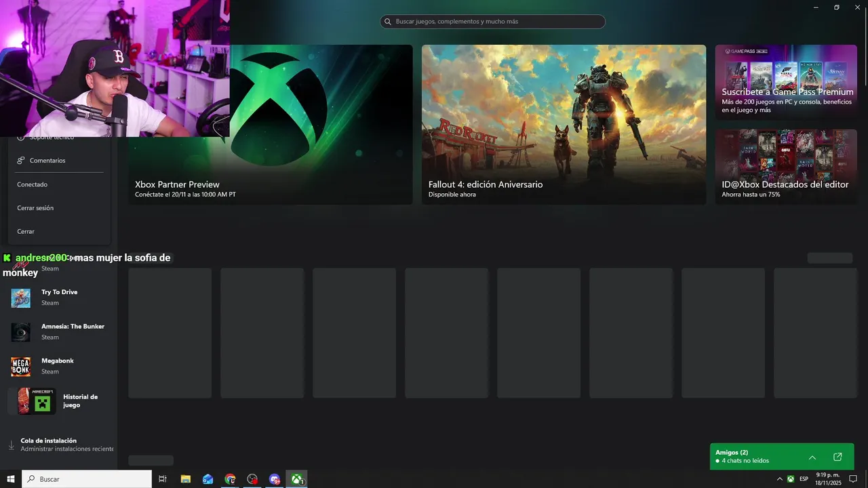Open the Cola de instalación queue
Image resolution: width=868 pixels, height=488 pixels.
tap(58, 445)
